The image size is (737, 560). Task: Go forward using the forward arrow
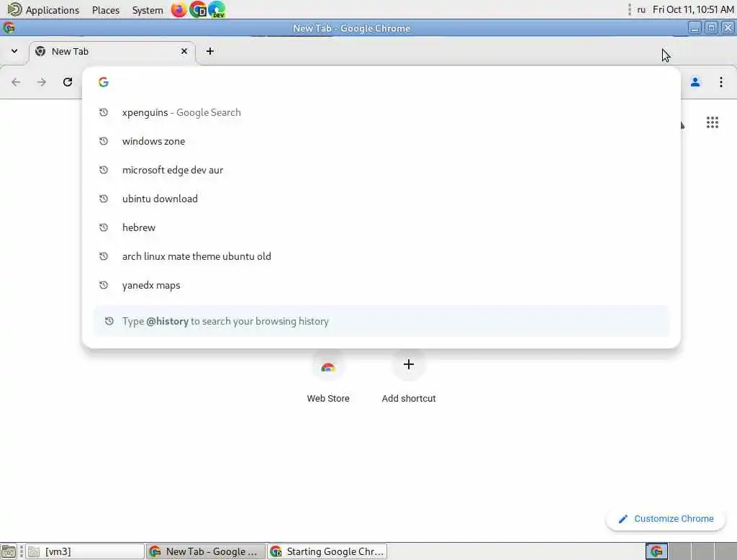tap(42, 82)
